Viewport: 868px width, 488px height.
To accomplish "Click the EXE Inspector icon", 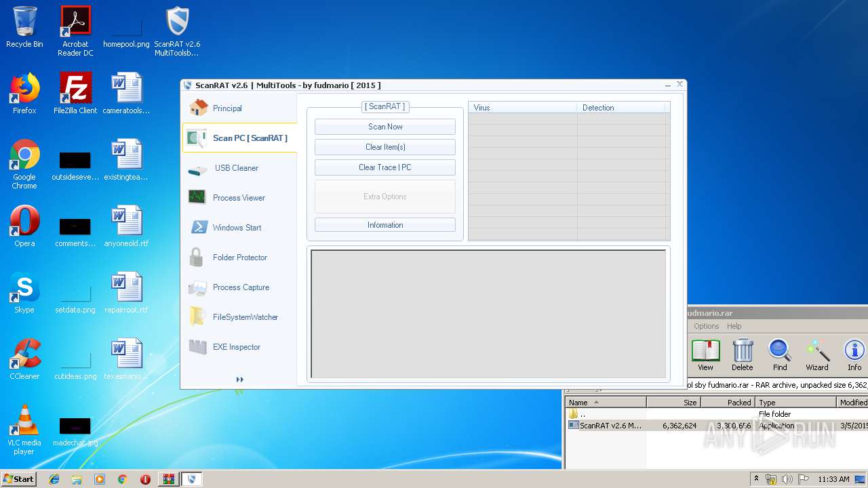I will click(197, 346).
